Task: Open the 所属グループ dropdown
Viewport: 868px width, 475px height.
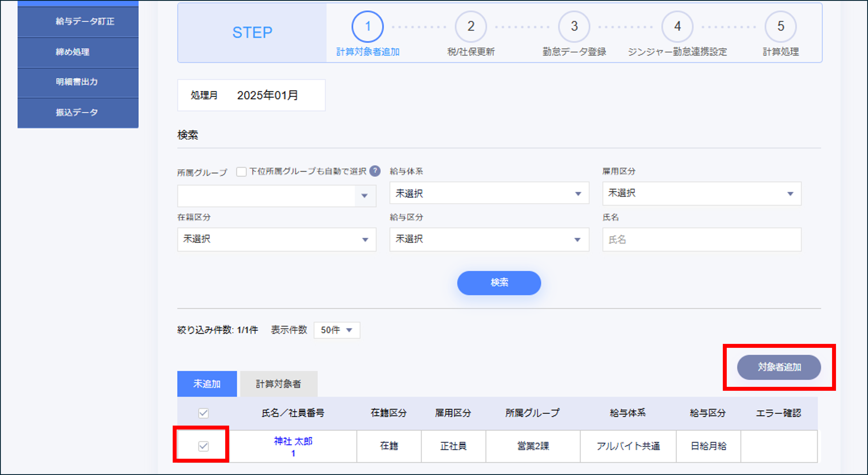Action: (276, 195)
